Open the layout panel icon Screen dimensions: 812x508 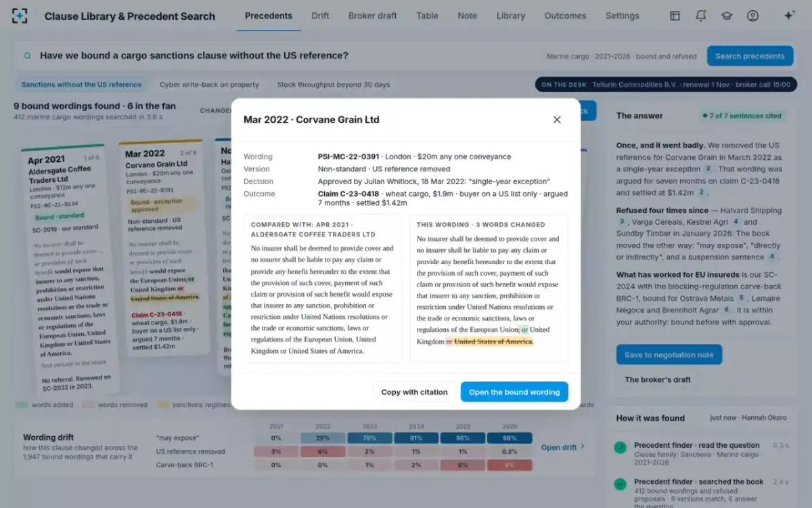point(675,16)
